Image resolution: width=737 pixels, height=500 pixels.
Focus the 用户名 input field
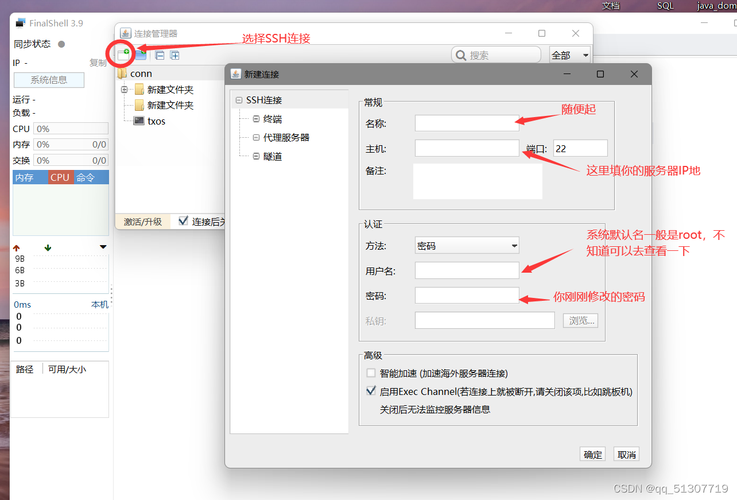[x=467, y=270]
